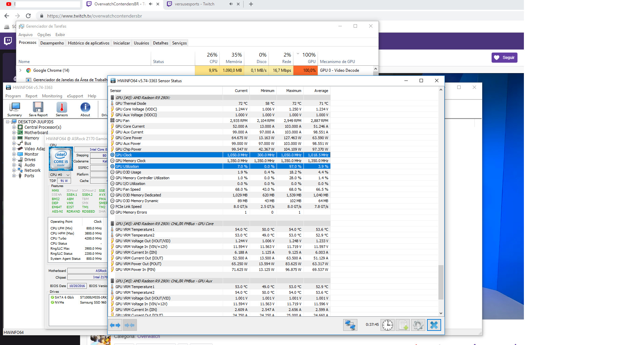This screenshot has height=345, width=644.
Task: Open the remote network monitoring icon
Action: 350,325
